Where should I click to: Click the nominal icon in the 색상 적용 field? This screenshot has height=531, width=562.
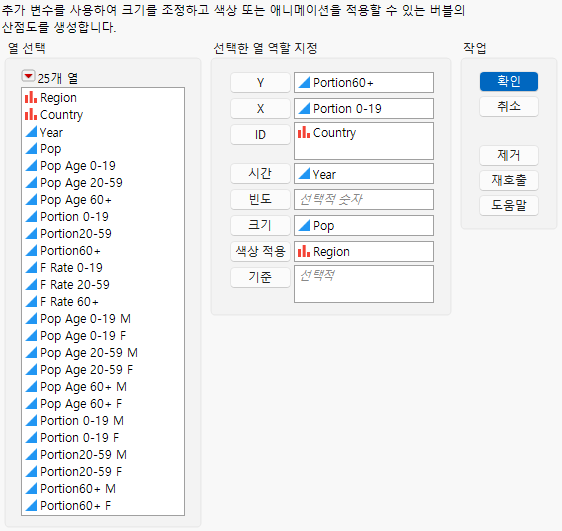304,251
